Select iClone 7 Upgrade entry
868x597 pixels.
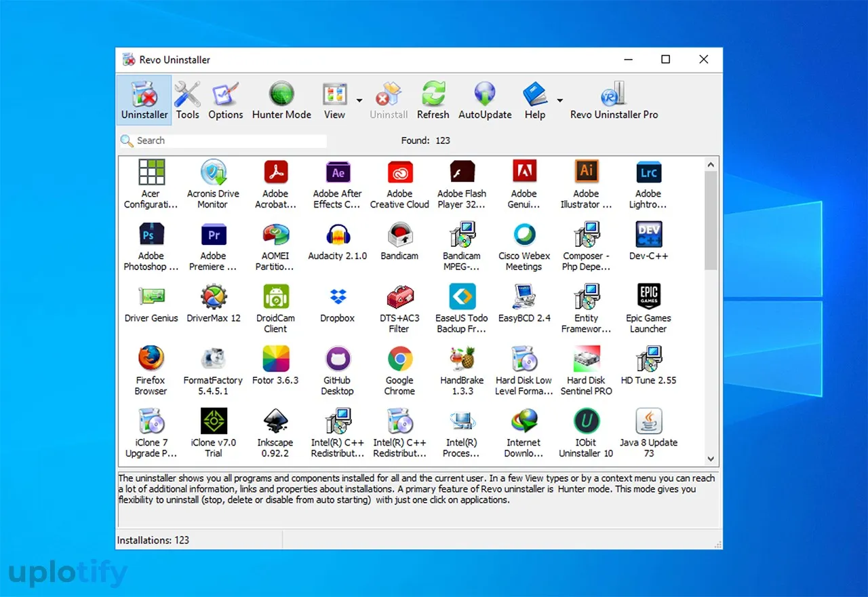[x=151, y=434]
